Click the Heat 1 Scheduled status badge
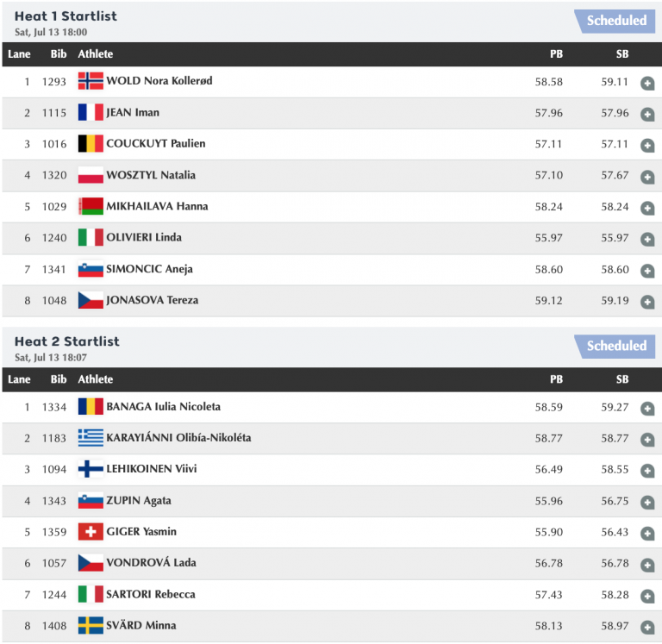 coord(616,21)
